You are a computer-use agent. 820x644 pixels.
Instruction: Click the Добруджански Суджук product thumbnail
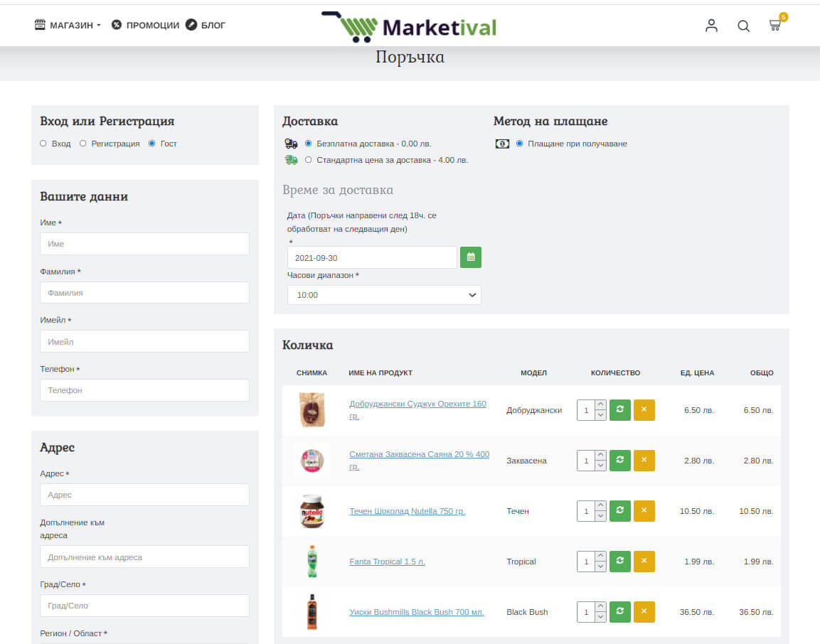coord(312,410)
